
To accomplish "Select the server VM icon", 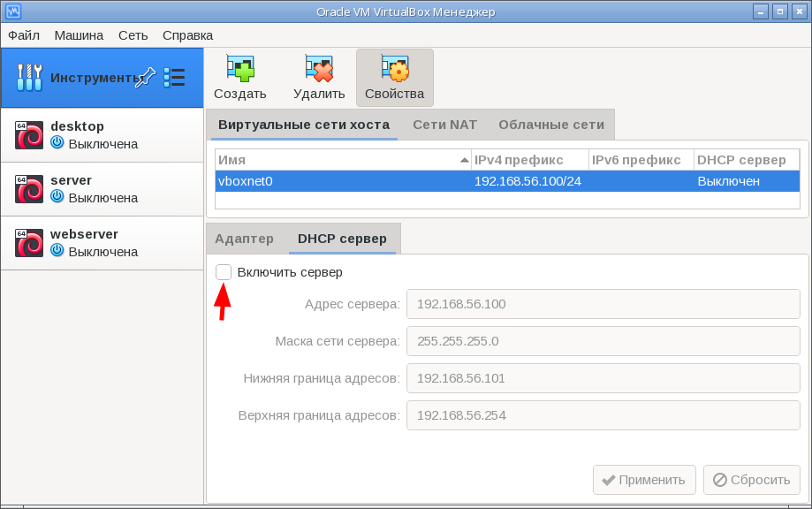I will pyautogui.click(x=29, y=189).
